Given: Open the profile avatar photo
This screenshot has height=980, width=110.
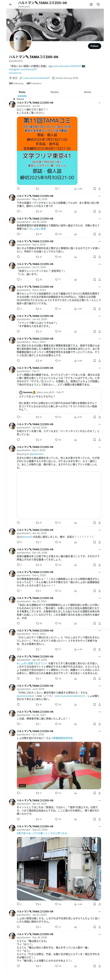Looking at the screenshot, I should [x=20, y=41].
